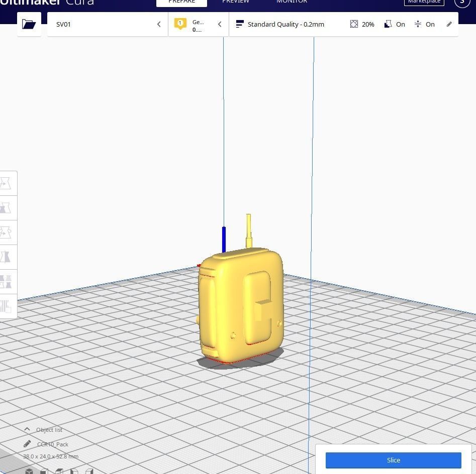Switch to 3D view cube icon
Image resolution: width=476 pixels, height=474 pixels.
(x=29, y=471)
